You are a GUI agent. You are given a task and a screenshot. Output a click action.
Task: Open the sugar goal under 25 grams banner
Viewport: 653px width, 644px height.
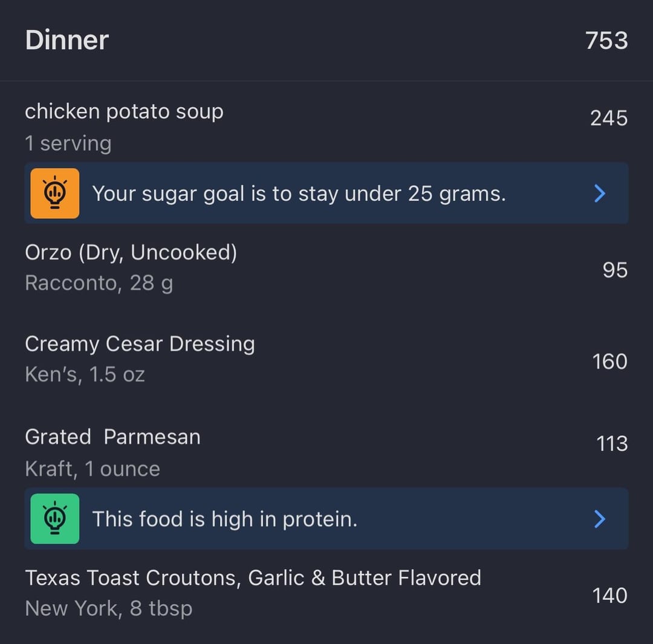(326, 194)
